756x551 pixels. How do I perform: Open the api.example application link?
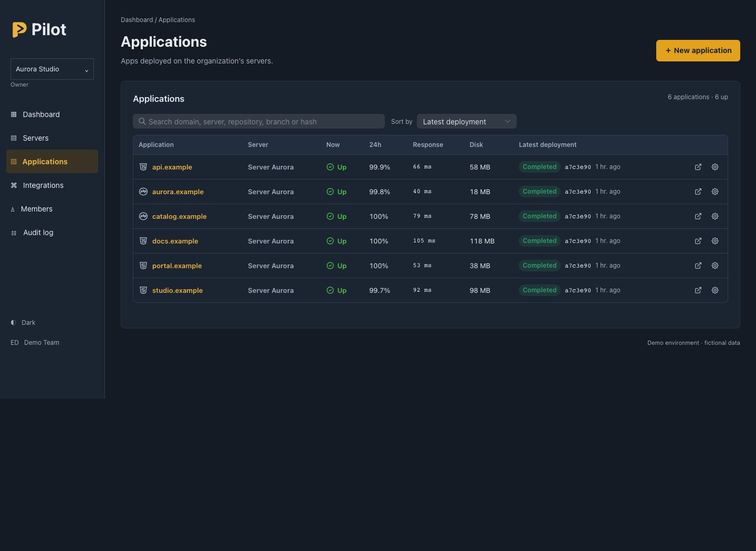coord(172,167)
